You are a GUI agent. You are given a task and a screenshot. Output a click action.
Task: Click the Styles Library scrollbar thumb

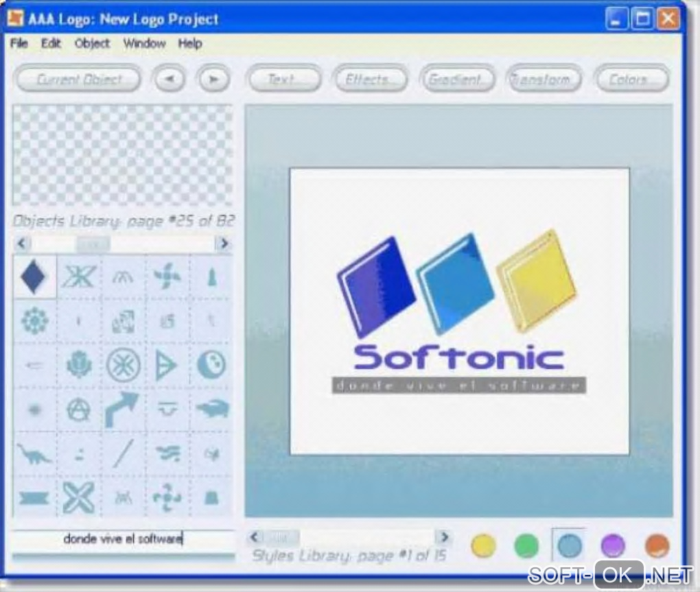tap(281, 537)
